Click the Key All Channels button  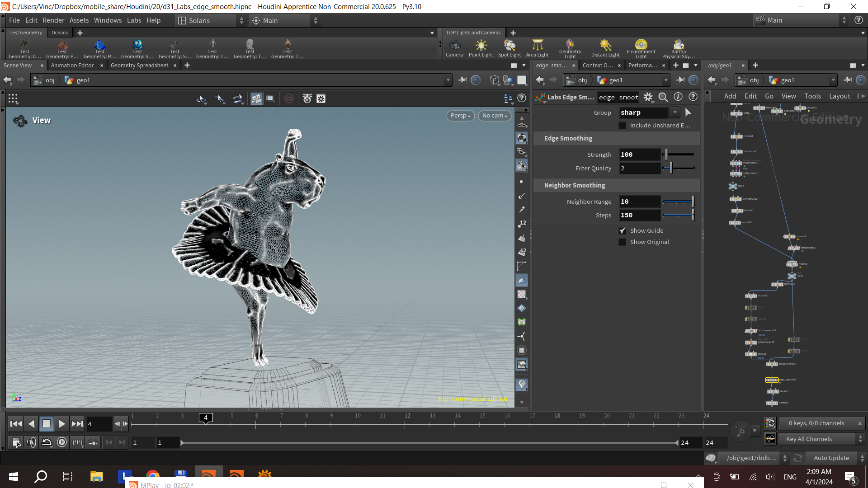[x=808, y=439]
